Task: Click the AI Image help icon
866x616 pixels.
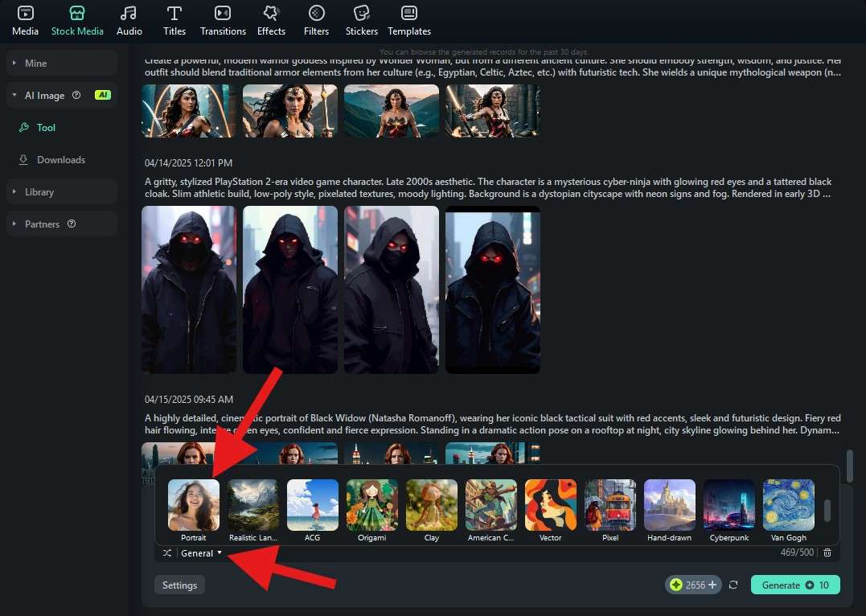Action: click(76, 95)
